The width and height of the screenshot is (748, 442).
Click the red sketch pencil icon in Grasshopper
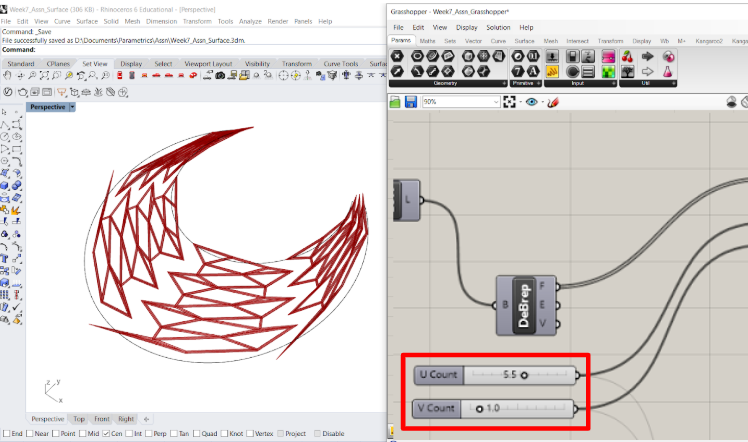(552, 102)
